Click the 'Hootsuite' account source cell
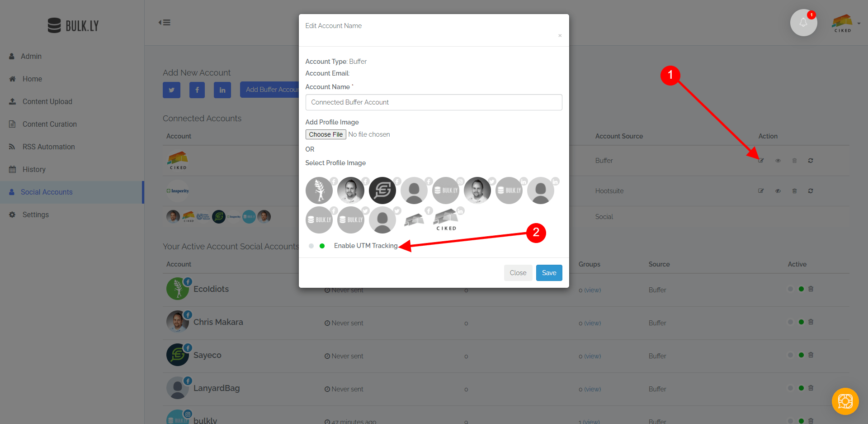This screenshot has height=424, width=868. (609, 191)
